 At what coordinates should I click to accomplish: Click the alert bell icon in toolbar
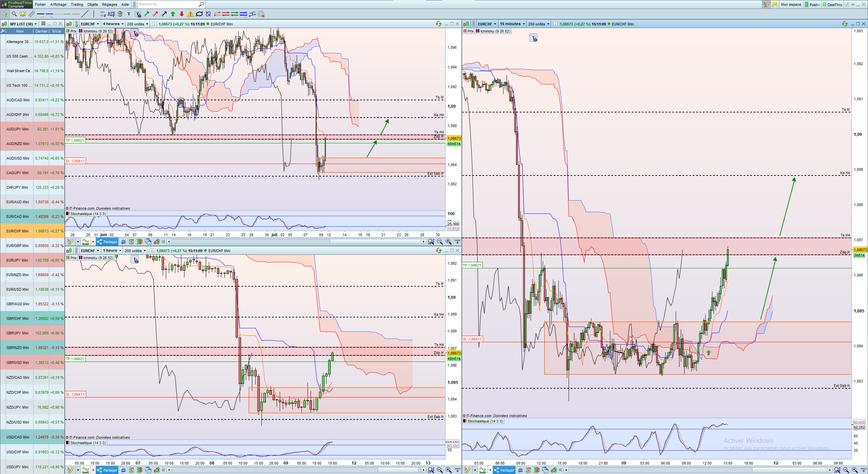point(23,14)
